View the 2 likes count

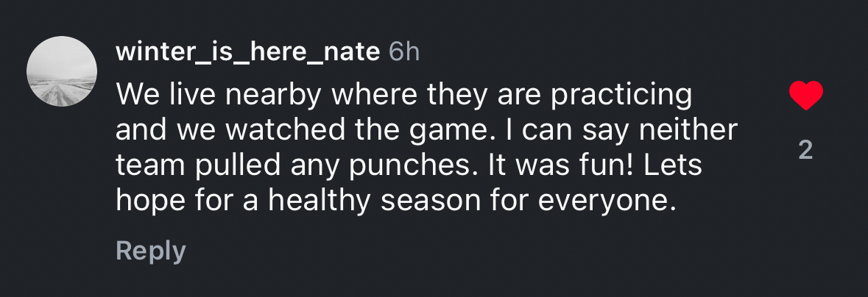click(x=805, y=151)
